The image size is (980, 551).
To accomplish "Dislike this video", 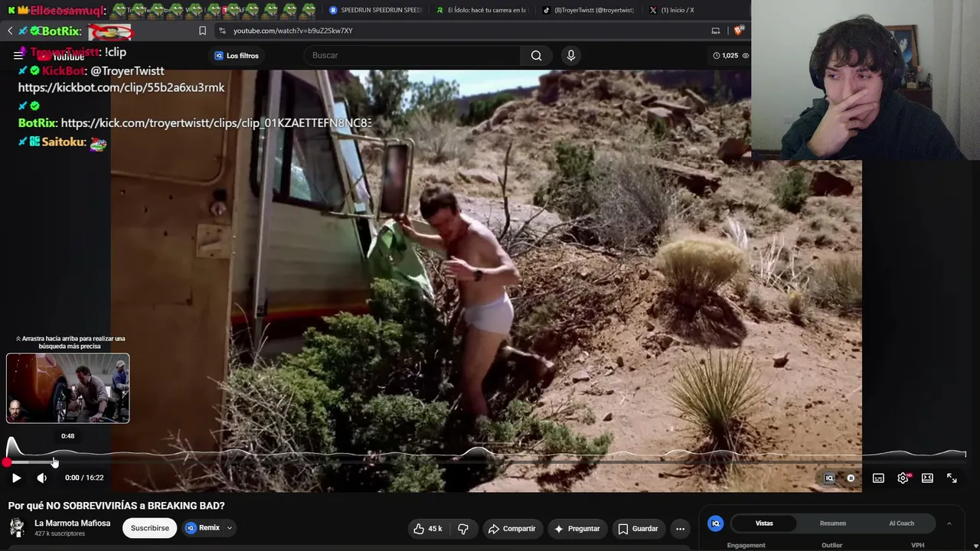I will click(463, 529).
